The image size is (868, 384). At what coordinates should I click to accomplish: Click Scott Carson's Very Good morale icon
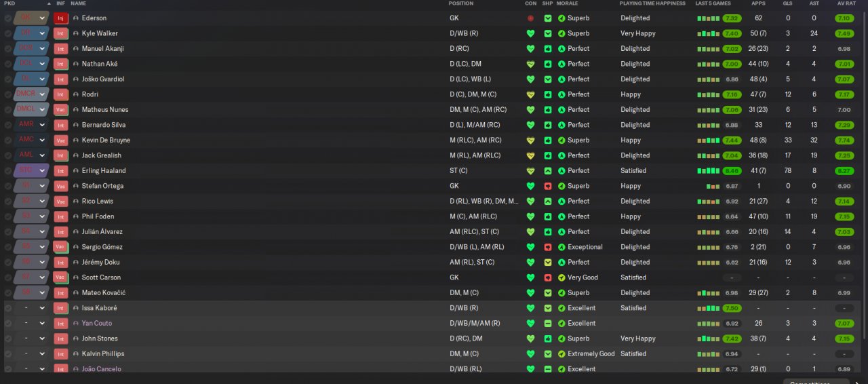click(561, 277)
